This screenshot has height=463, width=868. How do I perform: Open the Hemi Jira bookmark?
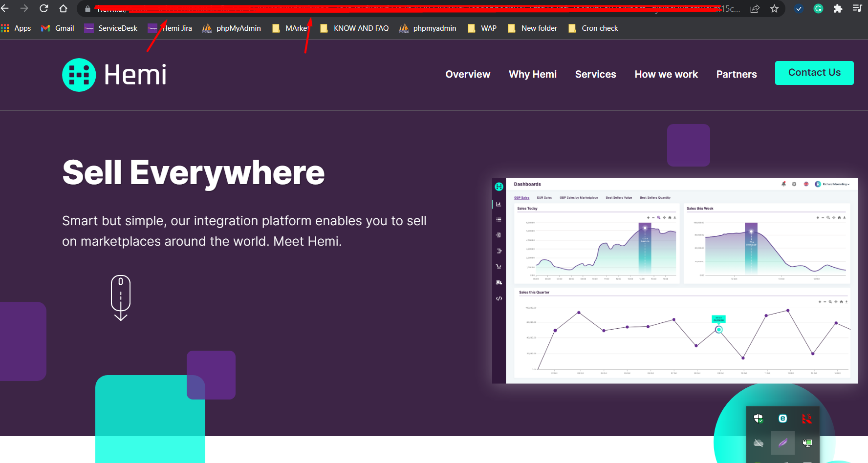[170, 28]
